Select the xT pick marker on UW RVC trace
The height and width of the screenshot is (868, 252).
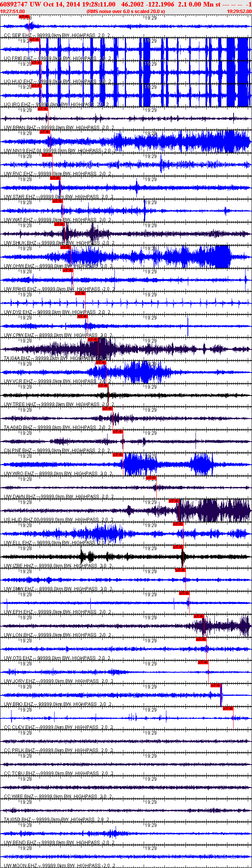(47, 155)
